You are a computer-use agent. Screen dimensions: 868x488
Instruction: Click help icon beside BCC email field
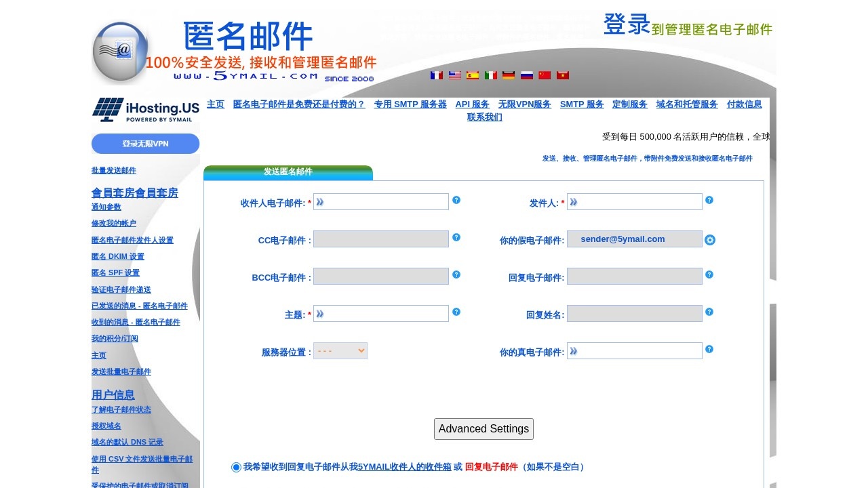(456, 274)
